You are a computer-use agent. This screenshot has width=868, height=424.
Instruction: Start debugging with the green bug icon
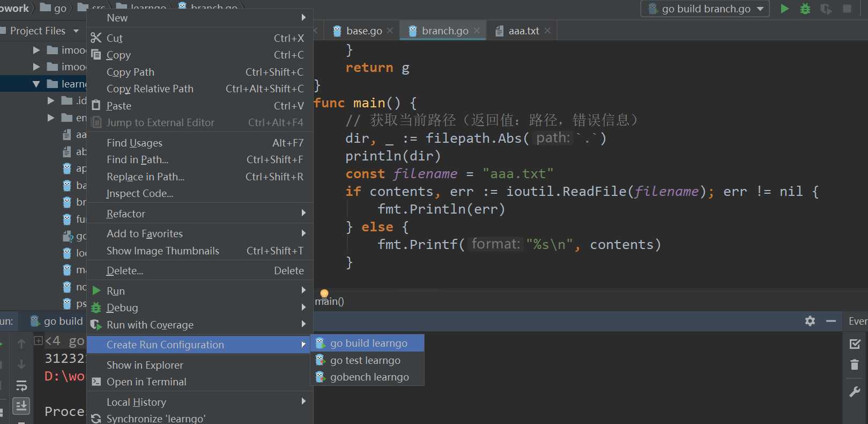pyautogui.click(x=805, y=9)
